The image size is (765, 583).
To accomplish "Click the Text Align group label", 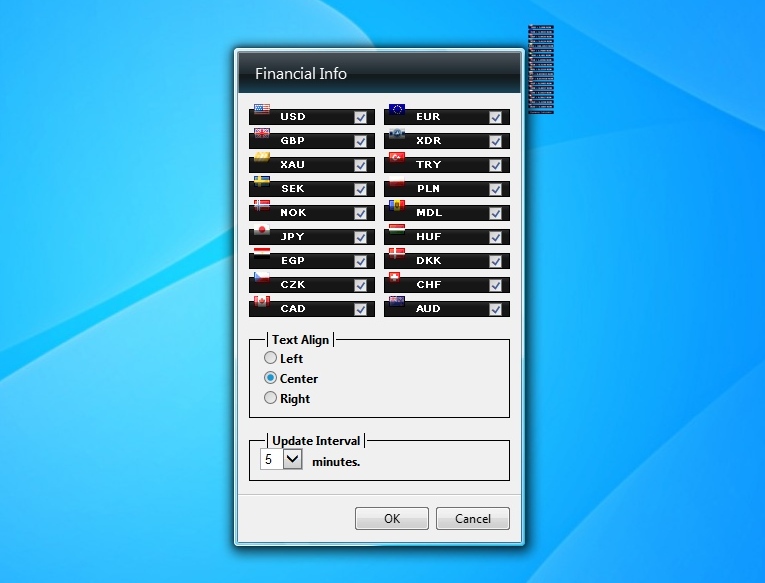I will coord(301,340).
